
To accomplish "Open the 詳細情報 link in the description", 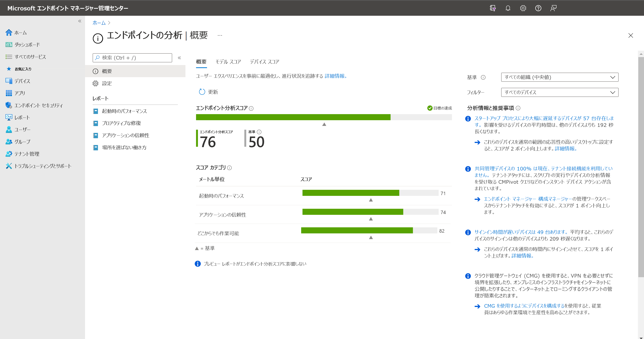I will coord(335,76).
